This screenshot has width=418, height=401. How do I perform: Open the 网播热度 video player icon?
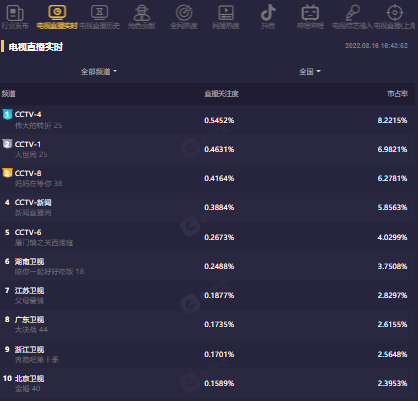tap(226, 13)
